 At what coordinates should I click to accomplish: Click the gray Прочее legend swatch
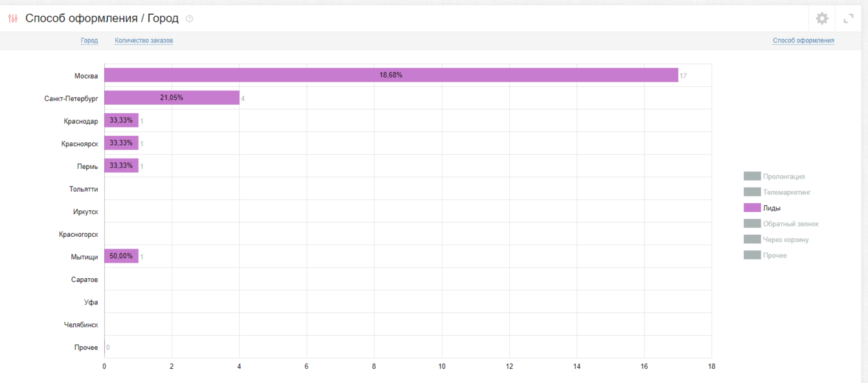click(752, 256)
